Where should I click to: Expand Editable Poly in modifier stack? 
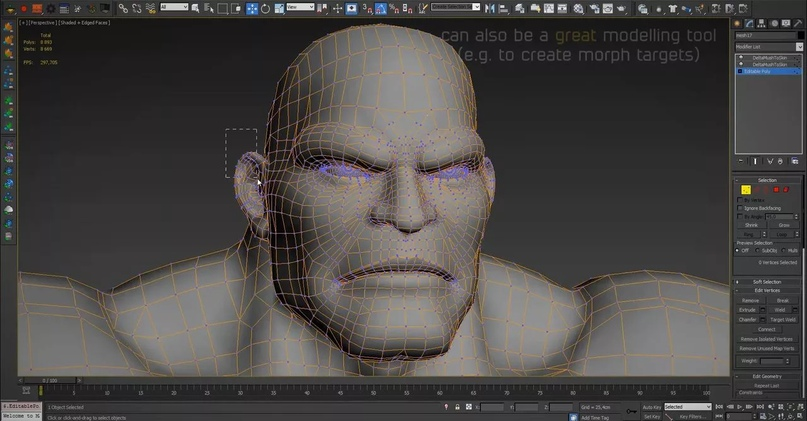740,72
